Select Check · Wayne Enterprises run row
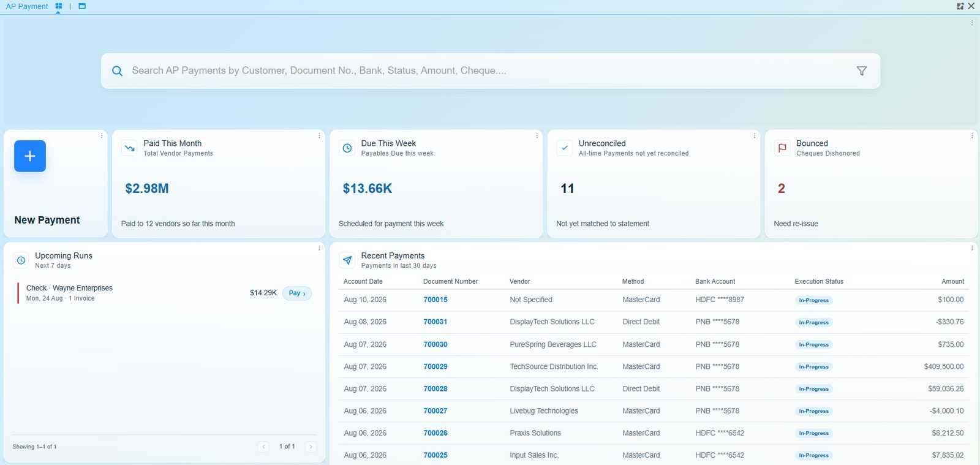The height and width of the screenshot is (465, 980). pos(165,293)
